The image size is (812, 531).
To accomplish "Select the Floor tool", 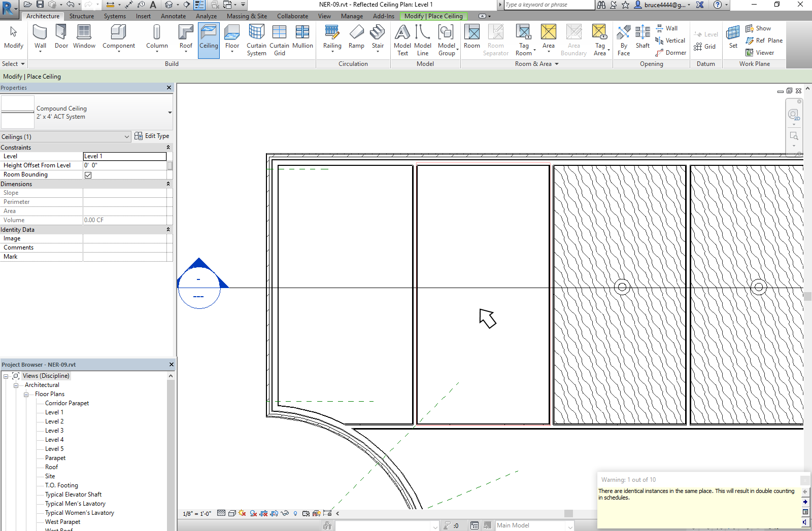I will click(232, 38).
